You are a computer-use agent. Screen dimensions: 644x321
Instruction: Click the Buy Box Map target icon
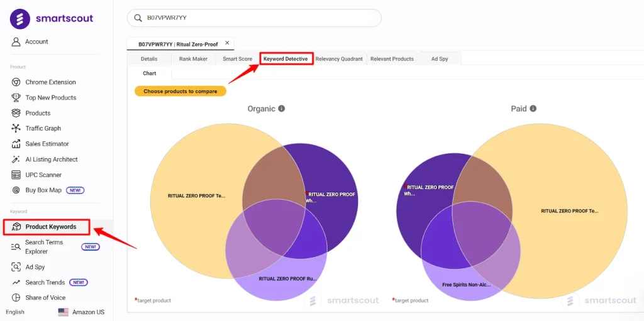pyautogui.click(x=16, y=190)
